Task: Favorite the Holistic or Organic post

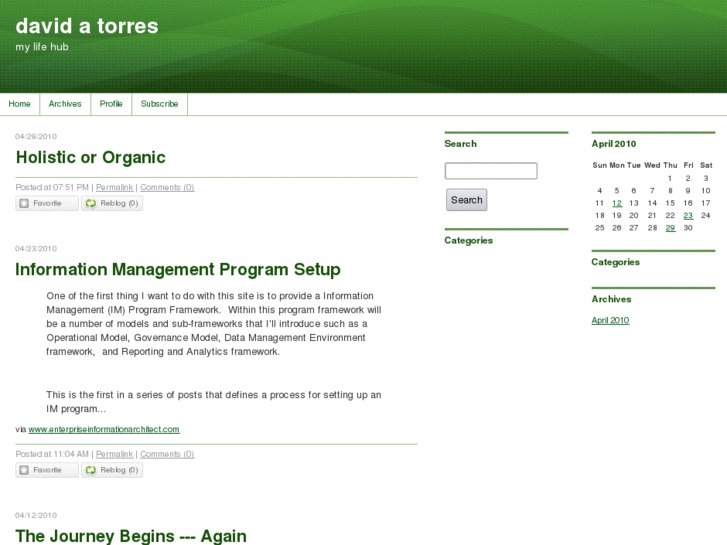Action: (x=47, y=203)
